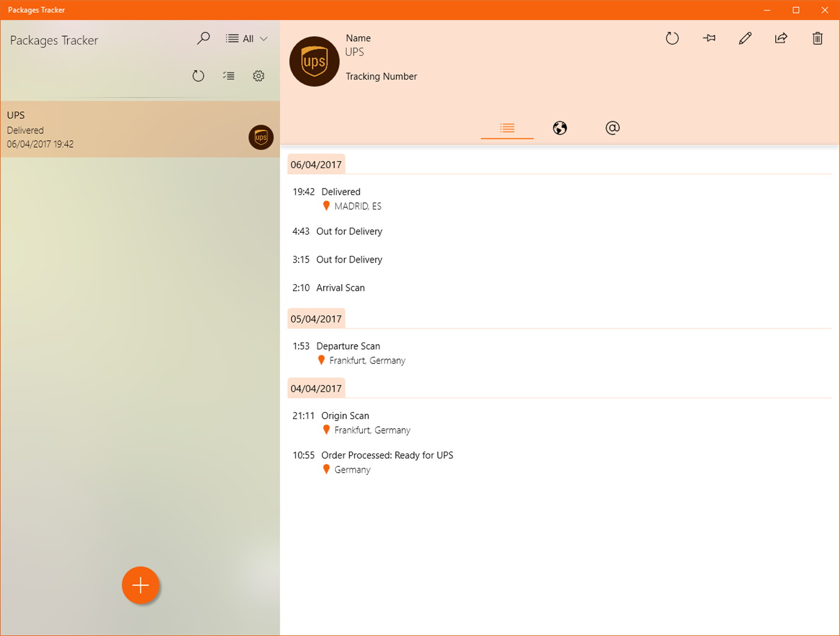This screenshot has width=840, height=636.
Task: Close the Packages Tracker window
Action: (x=825, y=10)
